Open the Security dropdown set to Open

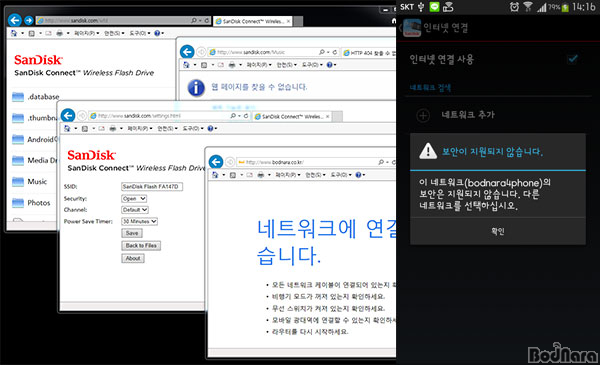point(134,199)
